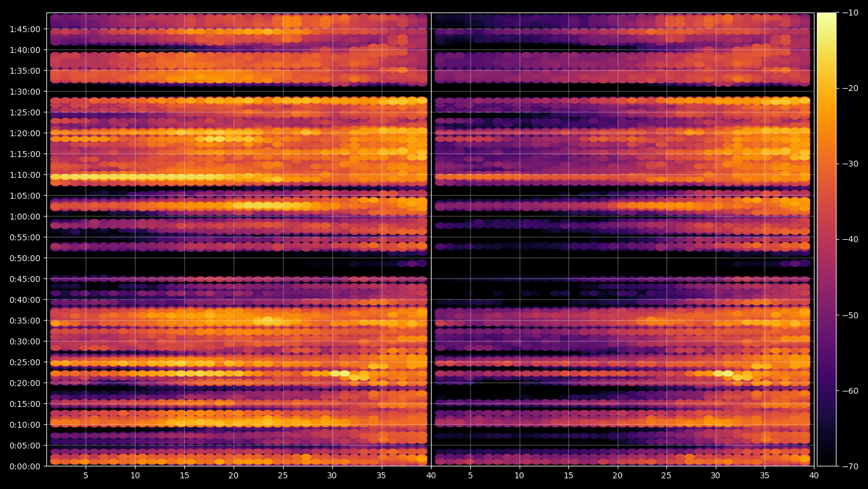The width and height of the screenshot is (868, 489).
Task: Click the −50 colorbar tick label
Action: coord(850,315)
